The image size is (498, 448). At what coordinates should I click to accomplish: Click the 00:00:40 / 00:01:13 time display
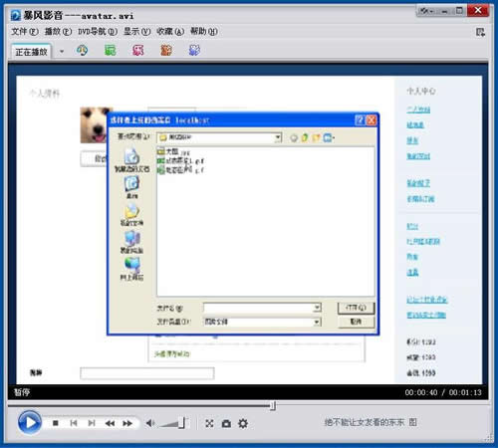(443, 392)
